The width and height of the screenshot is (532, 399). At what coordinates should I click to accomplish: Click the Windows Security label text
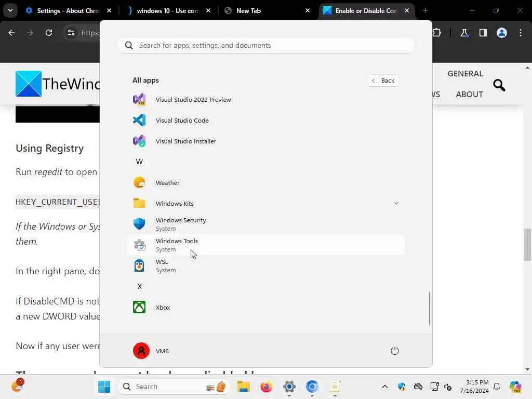pyautogui.click(x=181, y=220)
